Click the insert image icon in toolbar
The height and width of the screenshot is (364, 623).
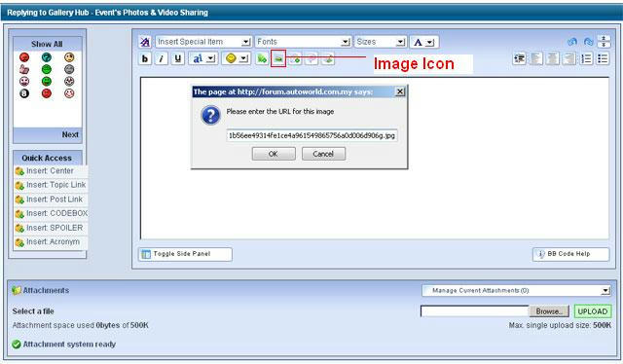coord(278,58)
